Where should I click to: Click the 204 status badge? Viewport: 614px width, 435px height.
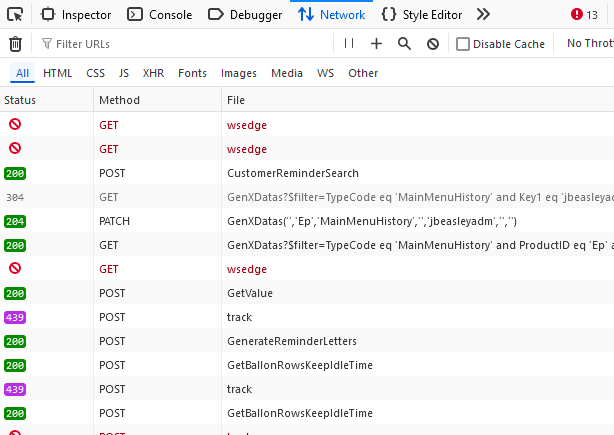click(15, 222)
